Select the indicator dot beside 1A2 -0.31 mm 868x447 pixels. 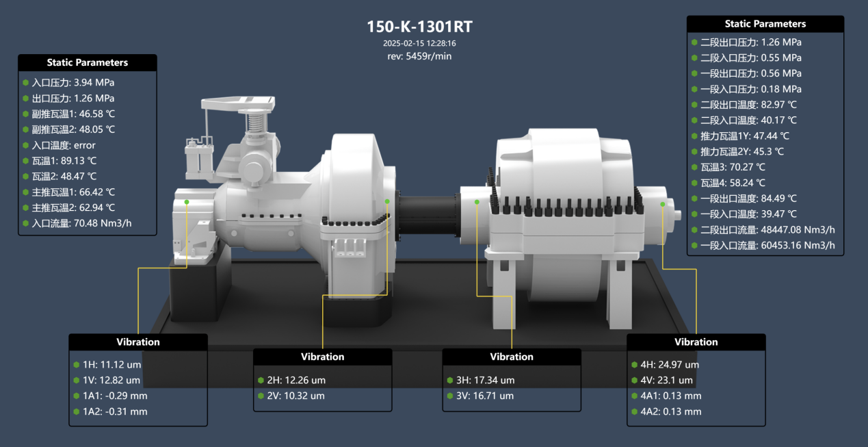point(76,411)
